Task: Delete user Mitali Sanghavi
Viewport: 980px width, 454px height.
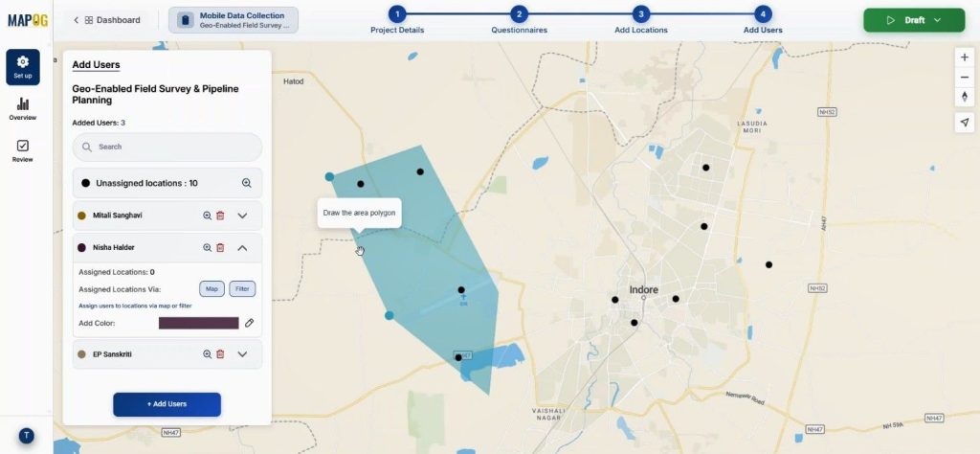Action: pyautogui.click(x=220, y=216)
